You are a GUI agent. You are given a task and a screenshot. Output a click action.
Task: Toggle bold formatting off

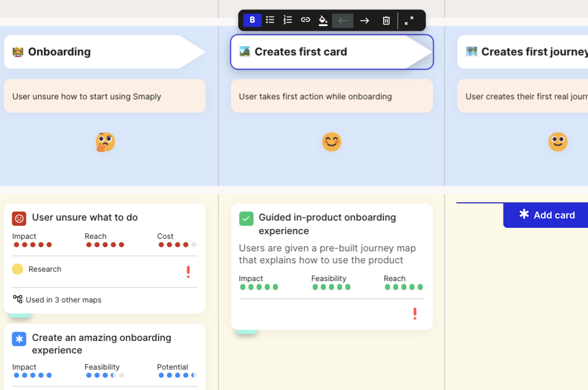tap(252, 20)
